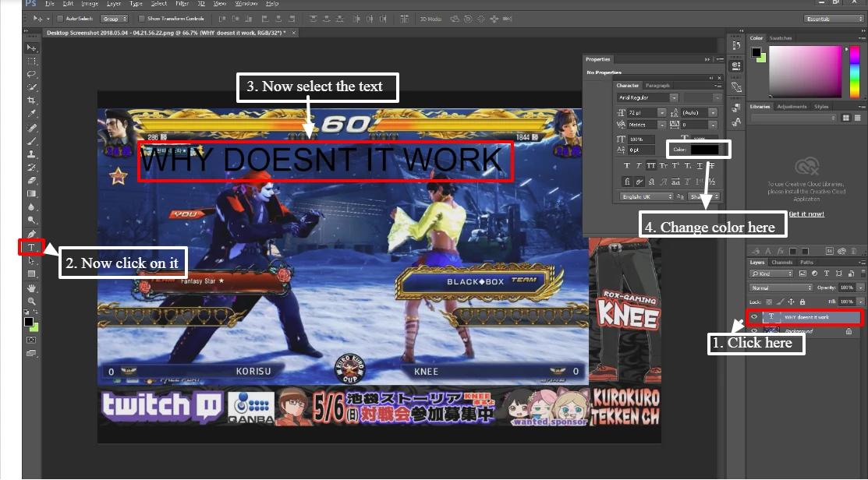Filter layers by type layers icon
Image resolution: width=868 pixels, height=480 pixels.
pos(827,274)
